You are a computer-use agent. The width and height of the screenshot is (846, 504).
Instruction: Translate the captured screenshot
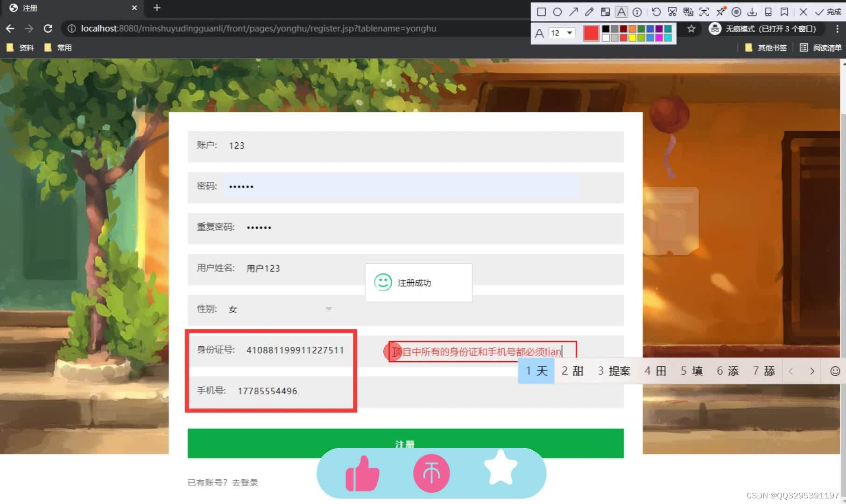(688, 12)
